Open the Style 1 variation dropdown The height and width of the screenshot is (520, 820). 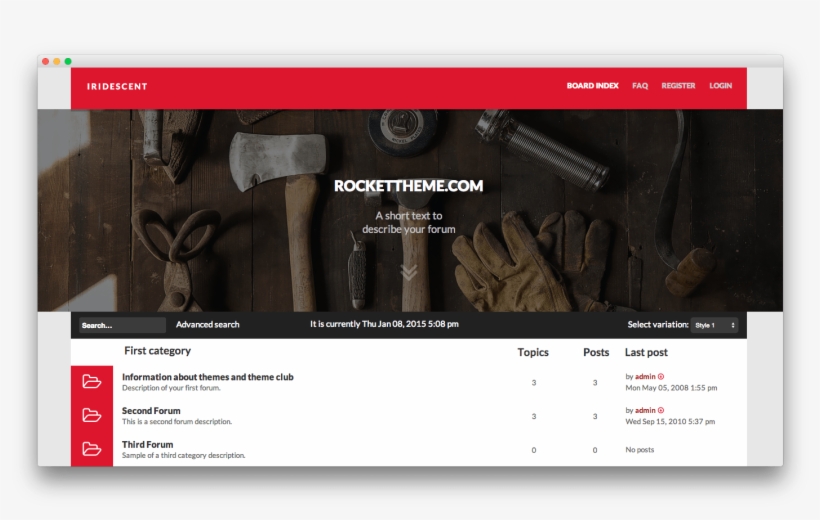(x=715, y=325)
